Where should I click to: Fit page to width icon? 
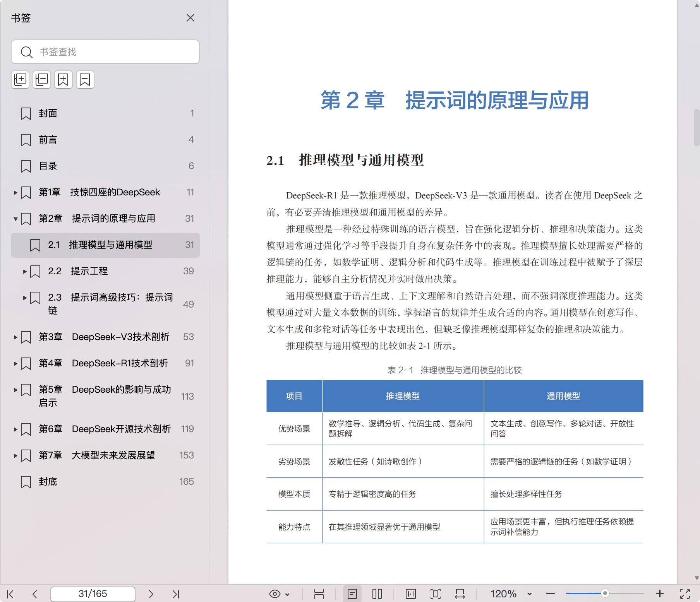pyautogui.click(x=460, y=594)
